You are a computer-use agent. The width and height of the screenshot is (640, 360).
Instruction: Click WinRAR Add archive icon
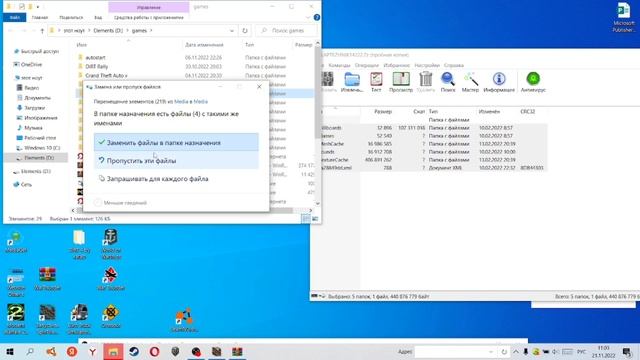point(328,82)
